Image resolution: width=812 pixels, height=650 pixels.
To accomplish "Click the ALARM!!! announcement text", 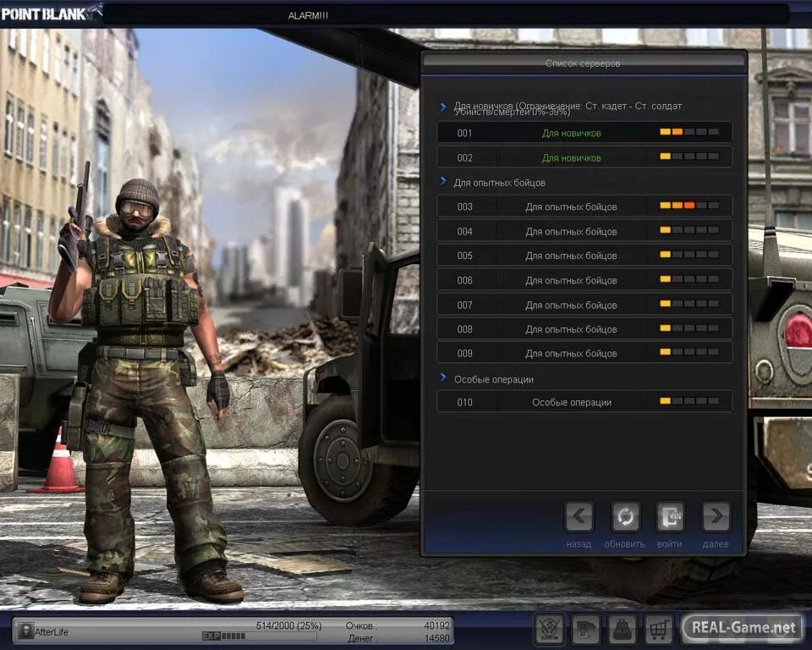I will click(308, 15).
